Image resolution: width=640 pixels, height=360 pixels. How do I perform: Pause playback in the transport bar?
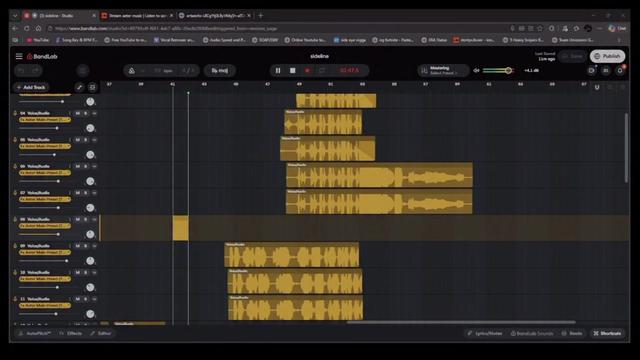tap(278, 71)
